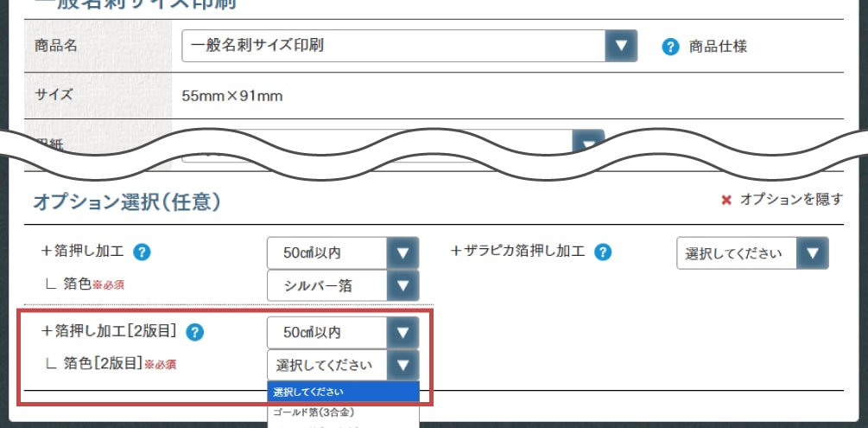Click the +ザラピカ箔押し加工 option label
The height and width of the screenshot is (428, 868).
tap(518, 252)
